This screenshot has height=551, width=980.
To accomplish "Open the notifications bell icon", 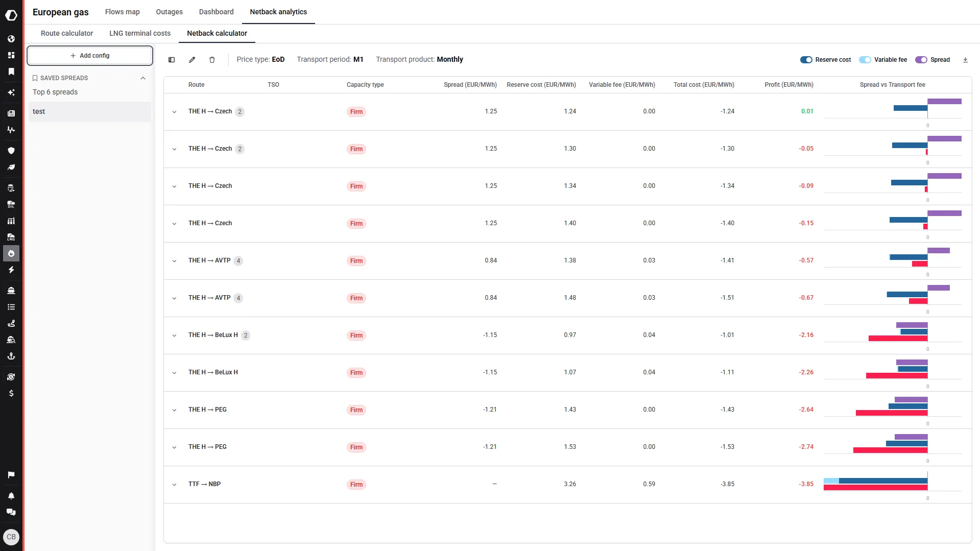I will (x=11, y=496).
